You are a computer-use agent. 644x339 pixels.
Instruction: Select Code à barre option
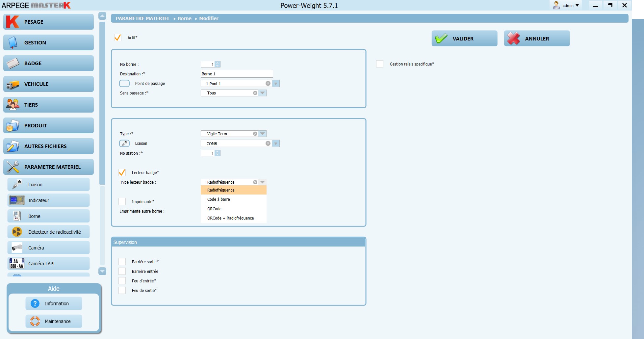point(219,199)
